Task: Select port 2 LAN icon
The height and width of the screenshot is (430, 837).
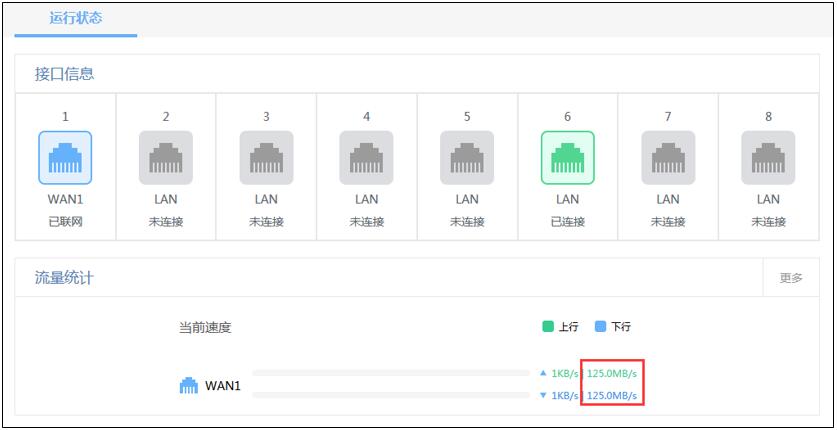Action: pyautogui.click(x=166, y=158)
